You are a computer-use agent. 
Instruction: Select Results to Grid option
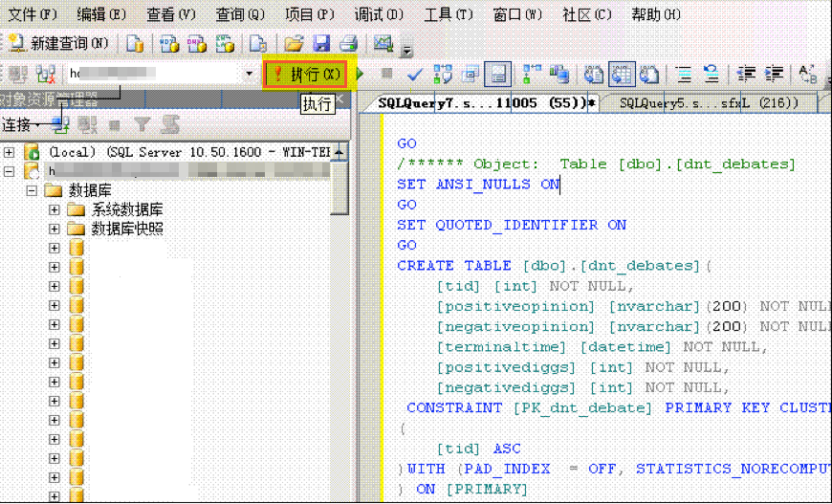[x=622, y=75]
